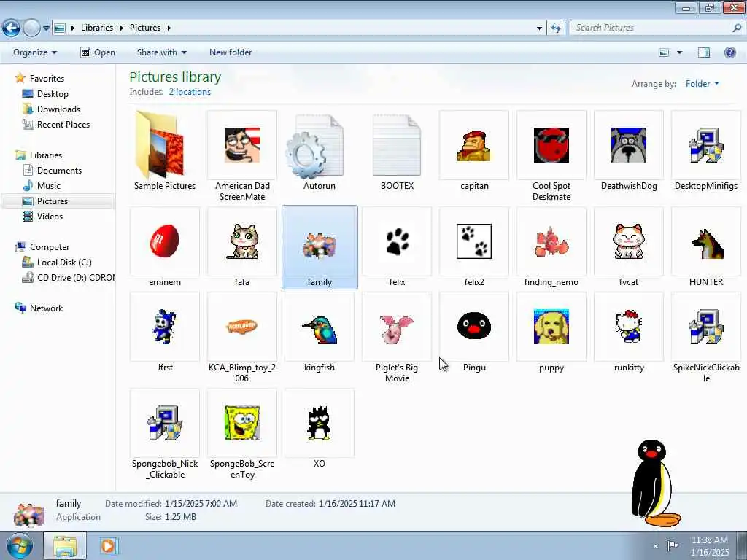This screenshot has height=560, width=747.
Task: Expand the Pictures breadcrumb arrow
Action: [x=169, y=28]
